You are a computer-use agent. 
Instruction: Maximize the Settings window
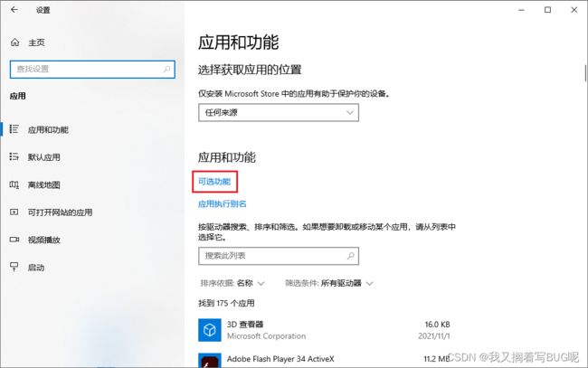548,10
